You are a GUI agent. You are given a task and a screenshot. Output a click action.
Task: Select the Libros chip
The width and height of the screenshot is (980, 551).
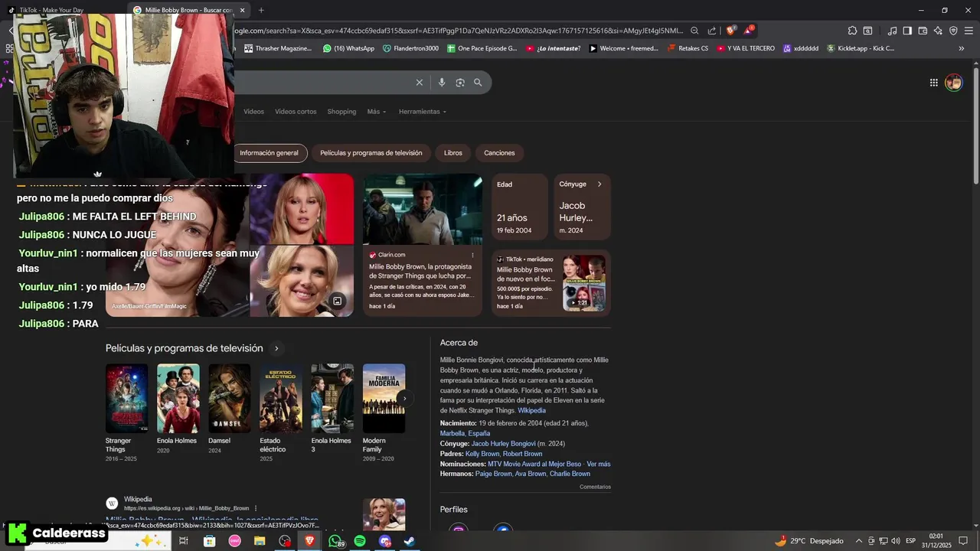453,153
